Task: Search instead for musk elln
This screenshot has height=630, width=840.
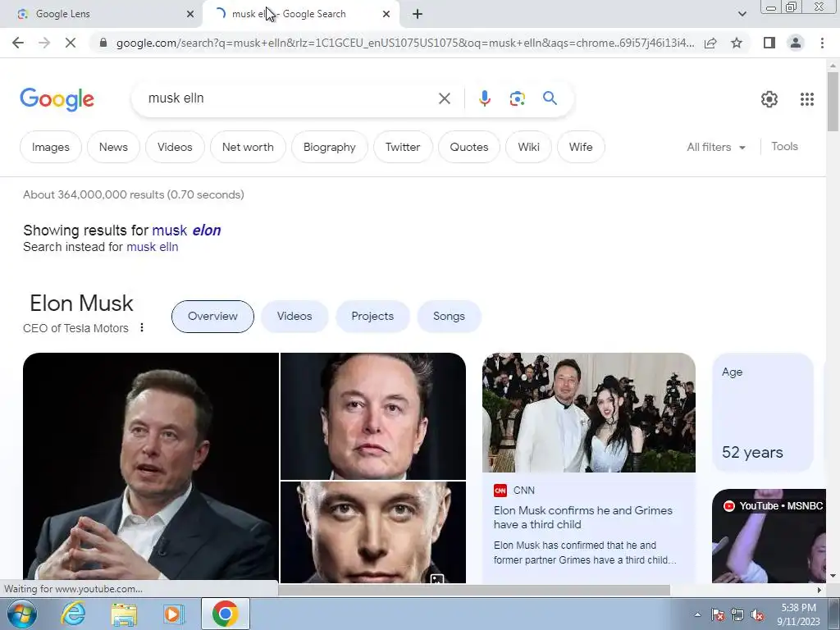Action: pyautogui.click(x=152, y=247)
